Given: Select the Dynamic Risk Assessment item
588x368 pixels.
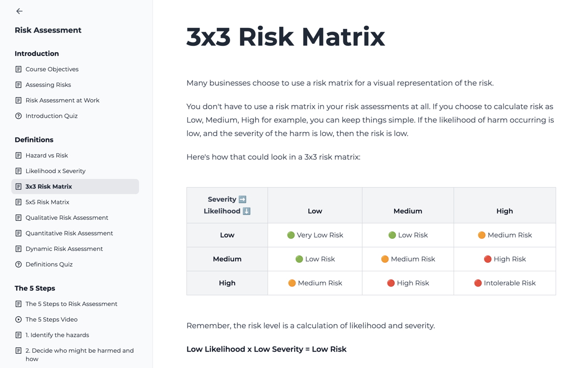Looking at the screenshot, I should (64, 249).
